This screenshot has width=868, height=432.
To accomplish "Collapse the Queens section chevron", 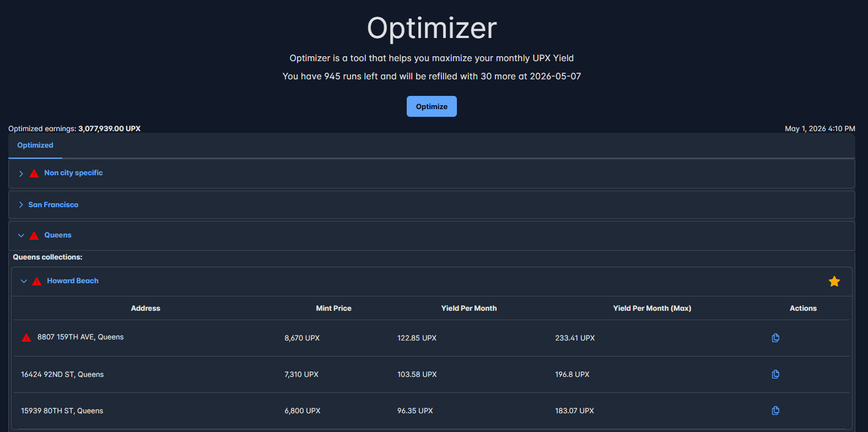I will pyautogui.click(x=21, y=235).
